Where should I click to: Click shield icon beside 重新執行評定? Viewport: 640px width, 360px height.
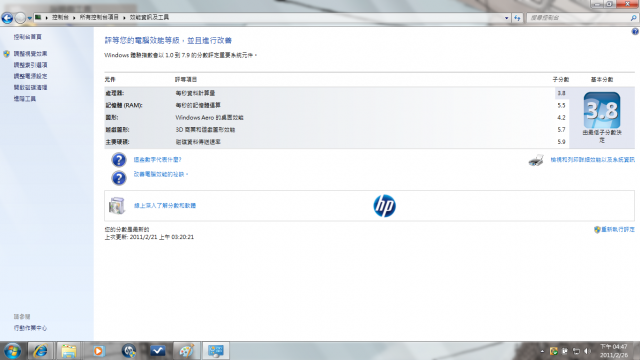pos(597,230)
